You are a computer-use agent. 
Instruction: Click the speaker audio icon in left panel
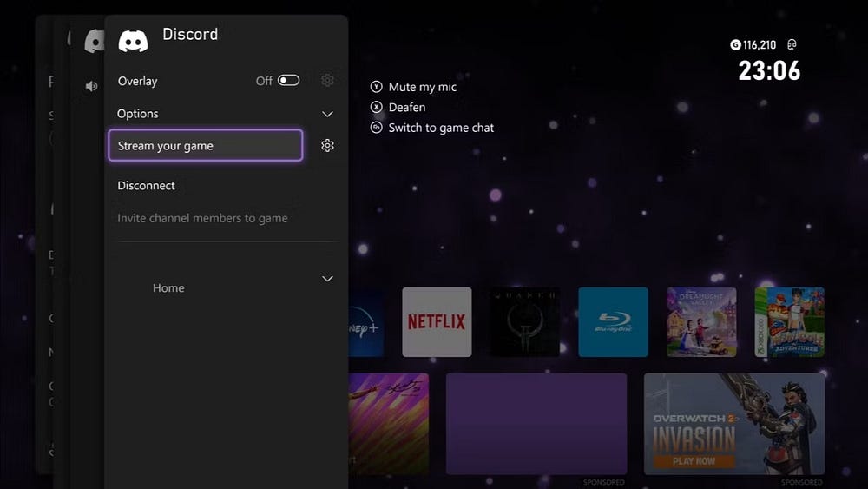coord(92,86)
